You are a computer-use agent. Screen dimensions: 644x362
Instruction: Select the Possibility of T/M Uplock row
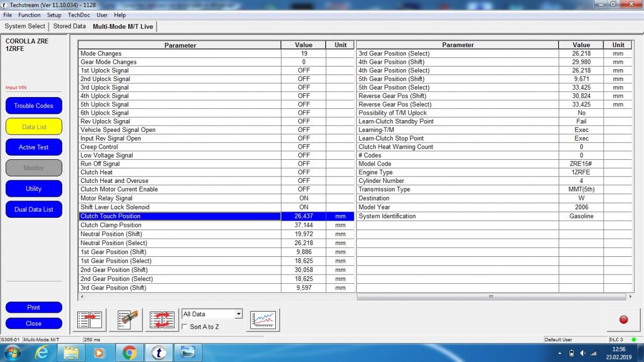click(x=495, y=113)
